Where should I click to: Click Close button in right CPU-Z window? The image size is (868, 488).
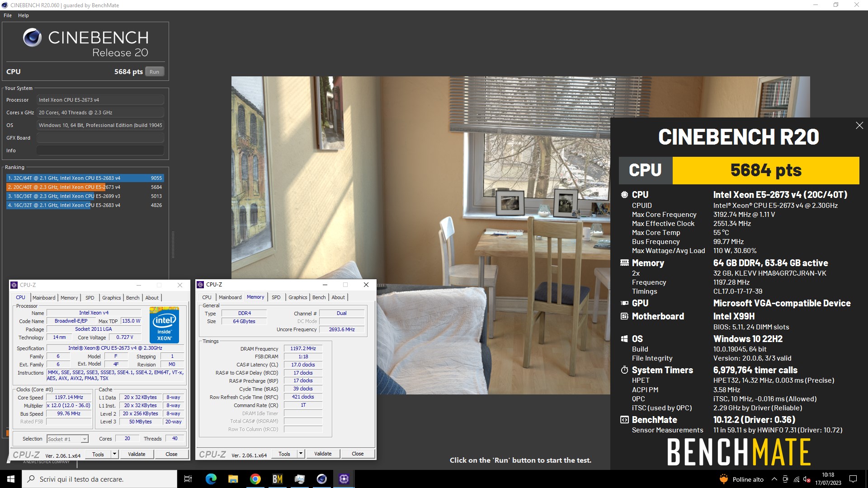pyautogui.click(x=358, y=454)
